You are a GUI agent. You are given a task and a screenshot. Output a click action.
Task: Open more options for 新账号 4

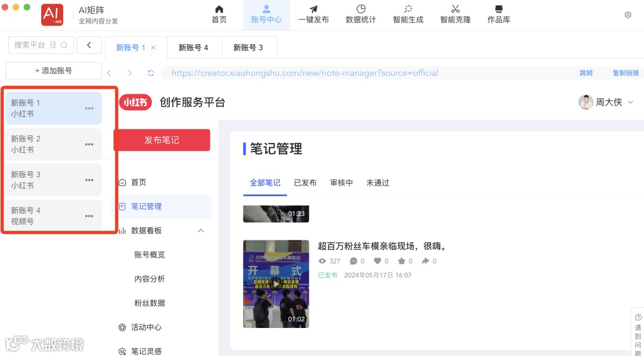pos(89,216)
